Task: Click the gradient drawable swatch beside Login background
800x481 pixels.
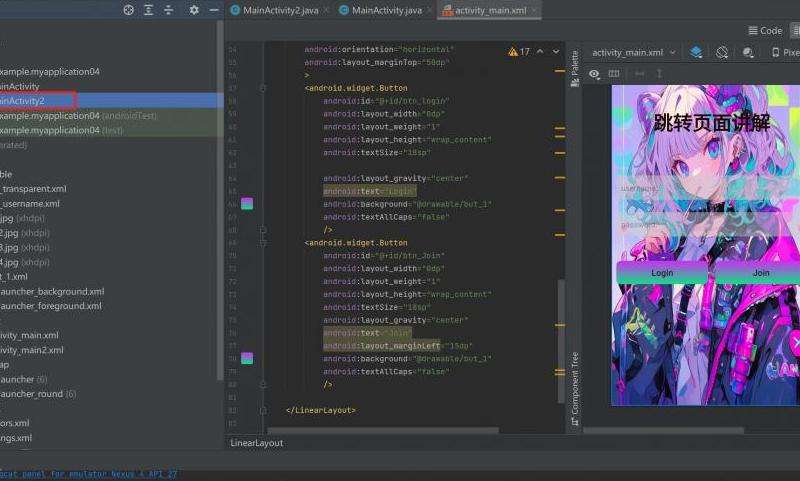Action: click(x=247, y=204)
